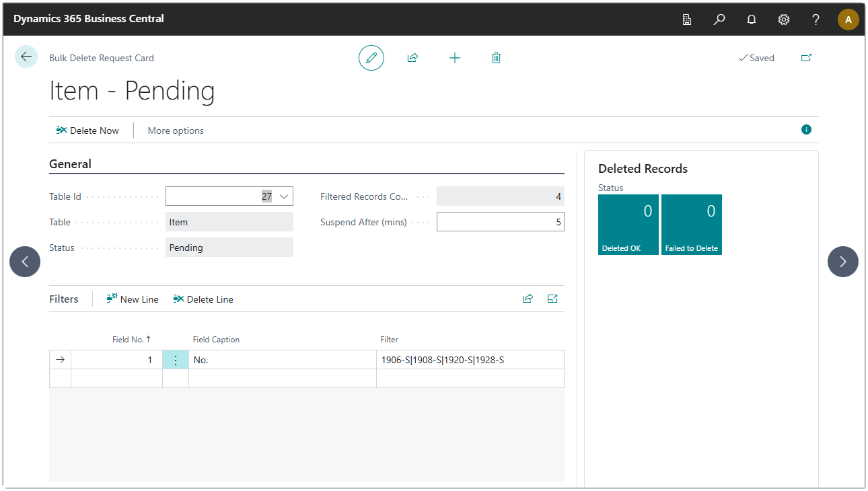The height and width of the screenshot is (491, 868).
Task: Open the Filters section menu
Action: (x=64, y=299)
